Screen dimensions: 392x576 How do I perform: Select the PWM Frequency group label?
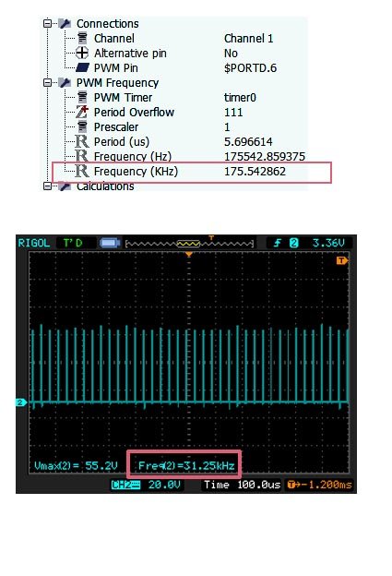click(x=117, y=83)
